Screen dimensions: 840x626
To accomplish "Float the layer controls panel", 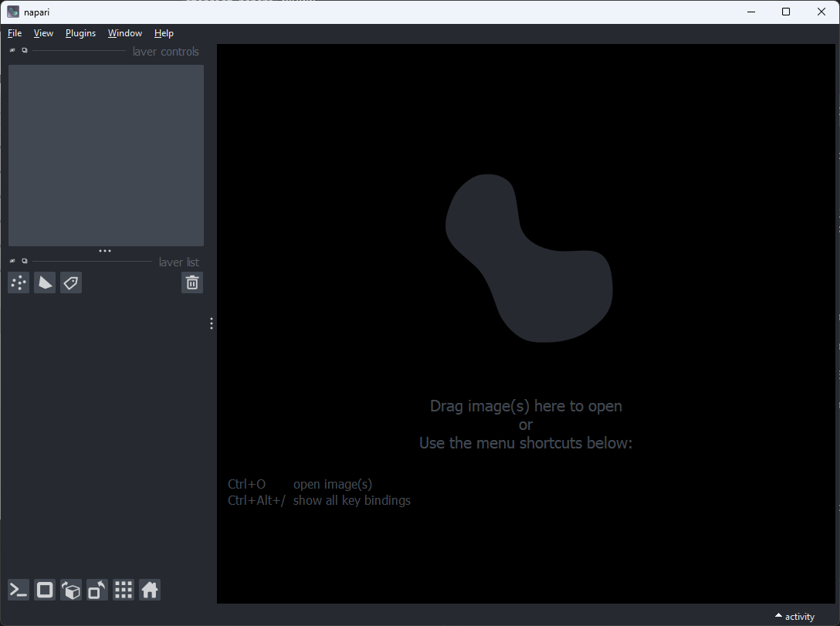I will (25, 51).
